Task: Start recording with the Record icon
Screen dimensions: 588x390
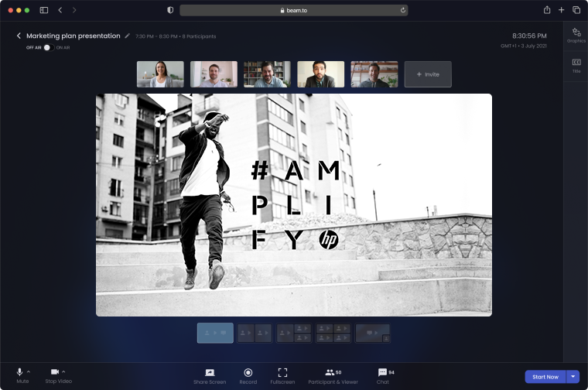Action: point(248,372)
